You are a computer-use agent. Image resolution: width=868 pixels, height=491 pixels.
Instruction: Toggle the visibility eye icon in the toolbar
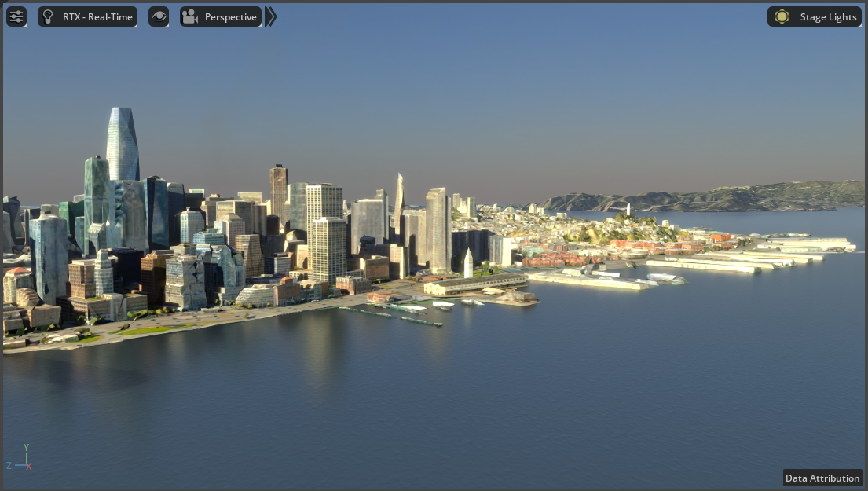(159, 16)
